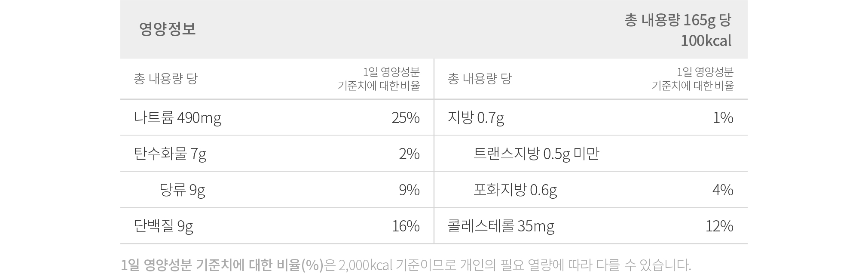Select the right 1일 영양성분 기준치 비율 header

[693, 79]
